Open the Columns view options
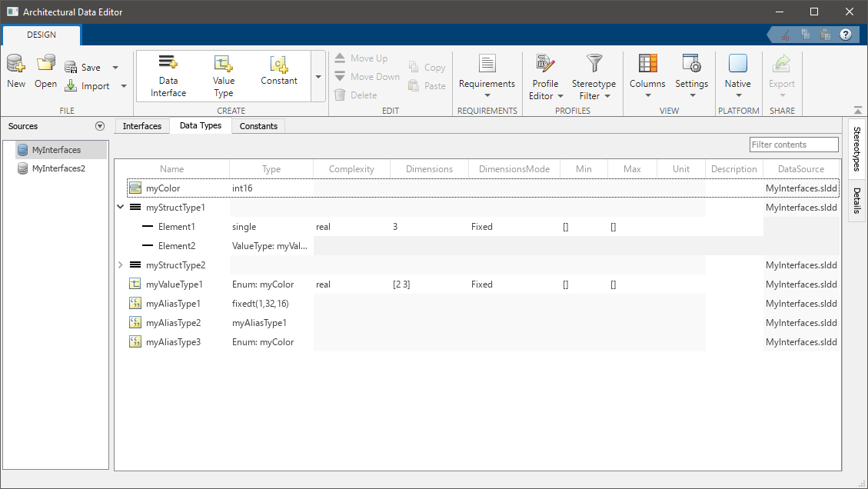Image resolution: width=868 pixels, height=489 pixels. coord(647,65)
